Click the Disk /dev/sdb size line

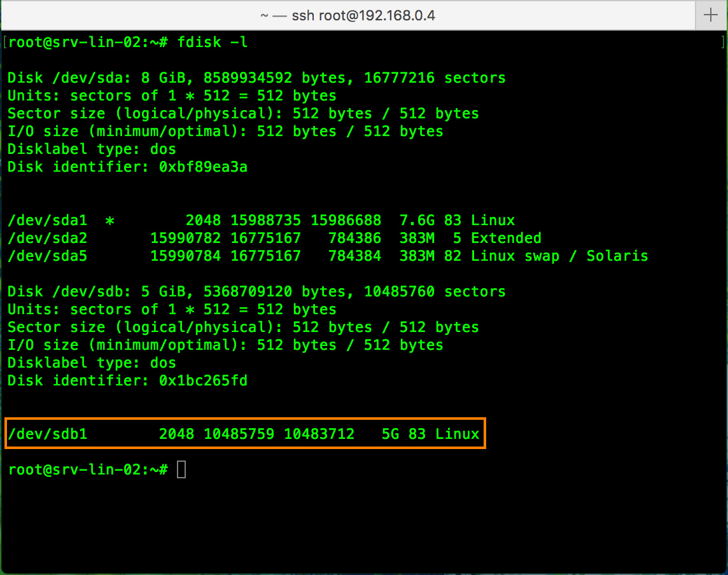pyautogui.click(x=255, y=291)
